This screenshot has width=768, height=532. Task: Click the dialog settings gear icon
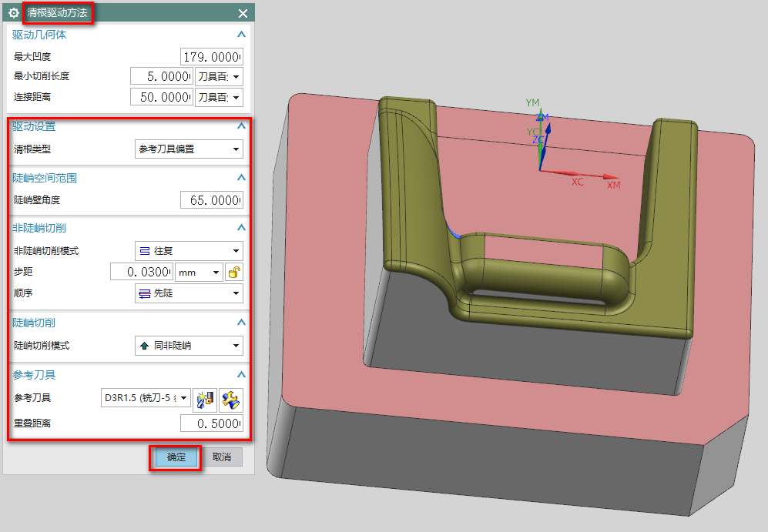point(13,13)
